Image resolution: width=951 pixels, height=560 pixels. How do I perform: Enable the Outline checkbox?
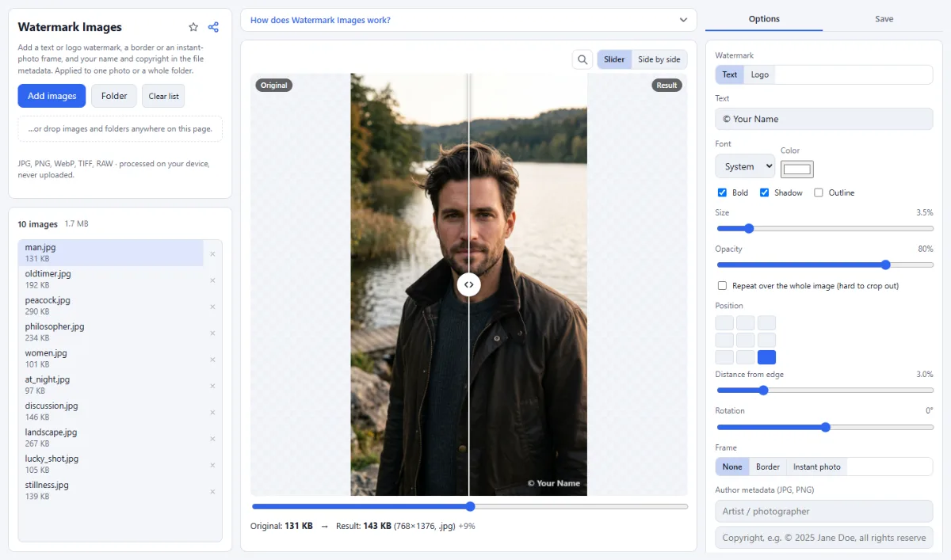point(819,192)
